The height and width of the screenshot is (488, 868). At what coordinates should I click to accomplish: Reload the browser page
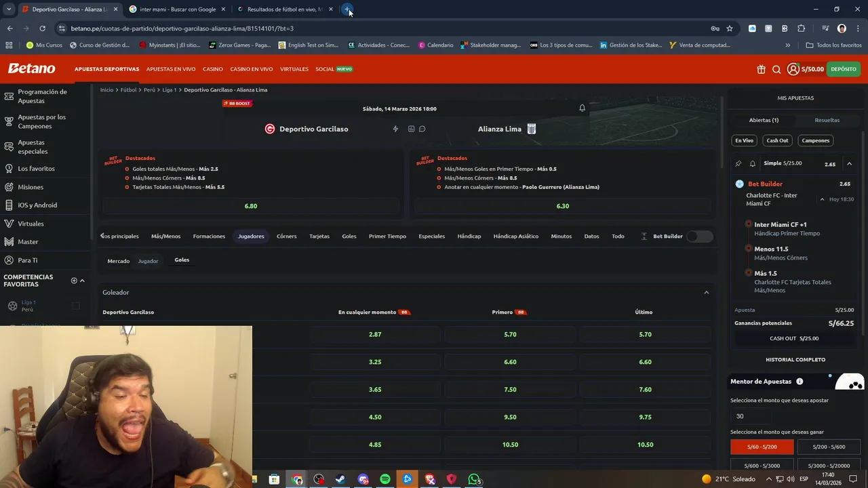coord(42,28)
